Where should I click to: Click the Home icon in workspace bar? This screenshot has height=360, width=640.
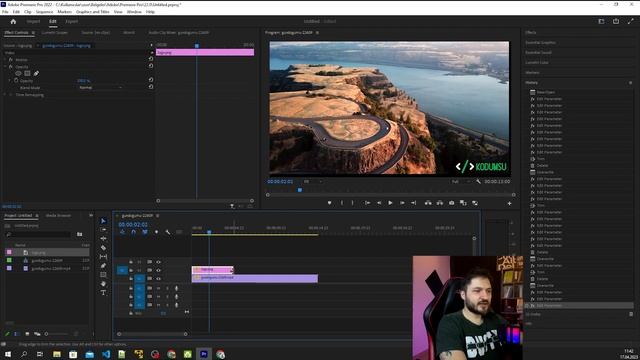point(13,22)
